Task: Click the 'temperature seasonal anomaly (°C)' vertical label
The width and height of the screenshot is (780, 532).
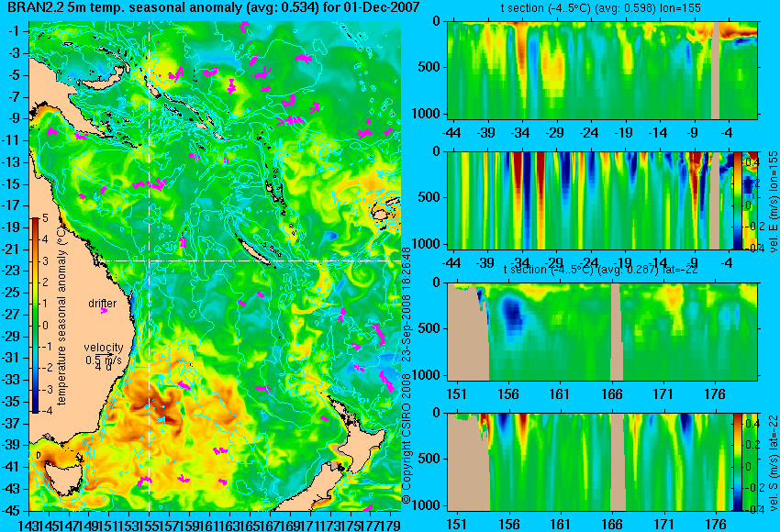Action: (61, 316)
